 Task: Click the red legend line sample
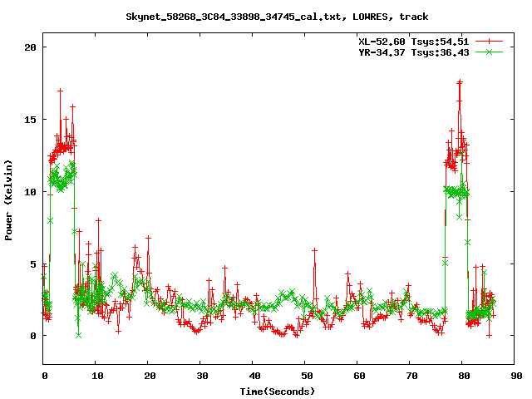tap(489, 42)
